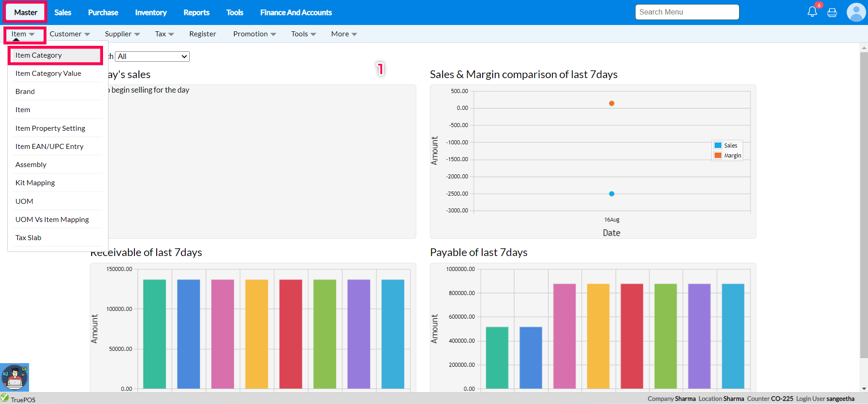Open the user profile avatar
This screenshot has width=868, height=404.
pyautogui.click(x=856, y=12)
